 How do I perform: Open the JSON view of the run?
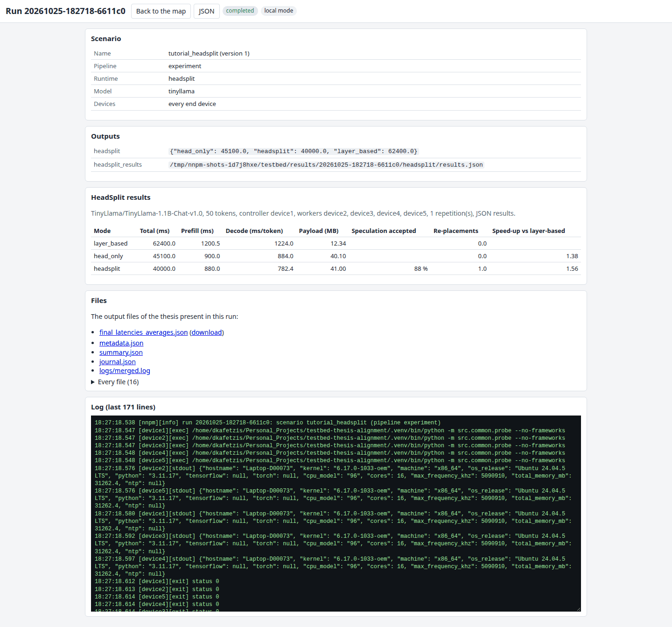[x=207, y=11]
